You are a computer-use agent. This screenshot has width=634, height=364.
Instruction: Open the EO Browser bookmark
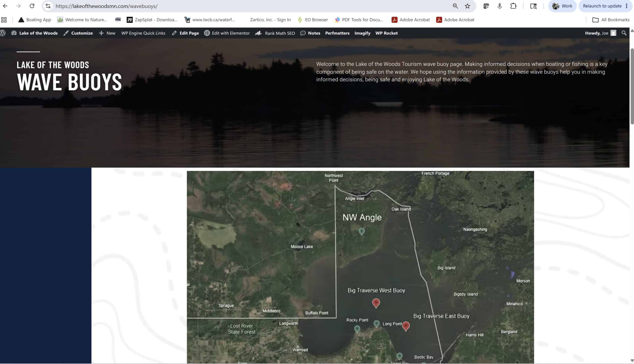313,20
